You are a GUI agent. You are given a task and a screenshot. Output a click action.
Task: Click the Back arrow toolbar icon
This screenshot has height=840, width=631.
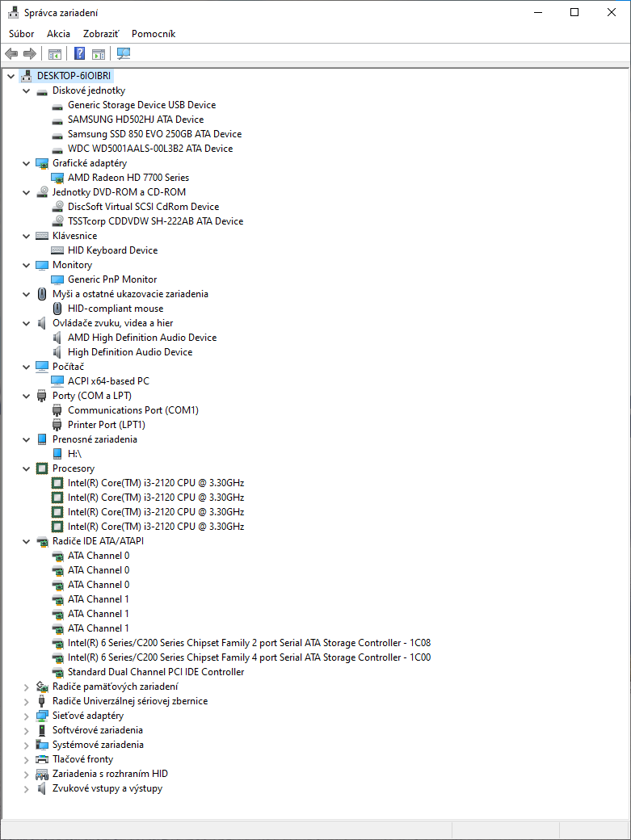11,53
